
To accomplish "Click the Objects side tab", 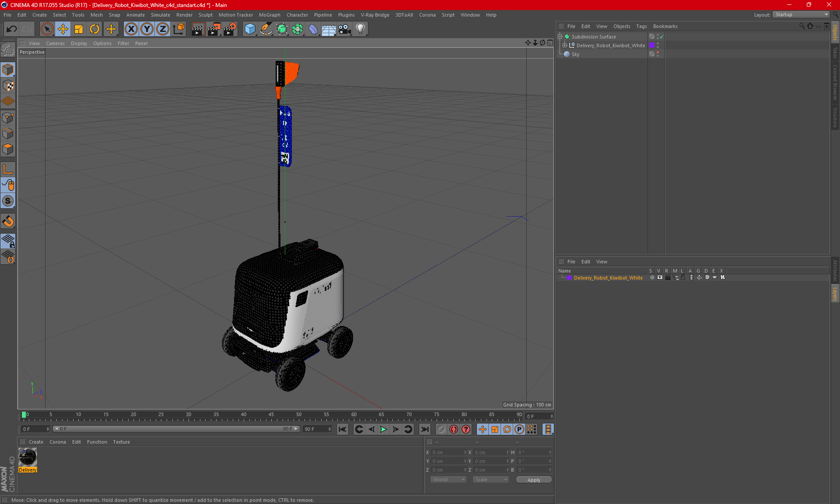I will [835, 32].
